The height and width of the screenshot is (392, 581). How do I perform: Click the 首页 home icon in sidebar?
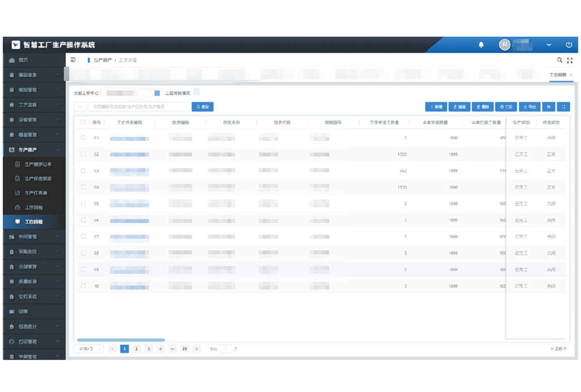[x=12, y=60]
